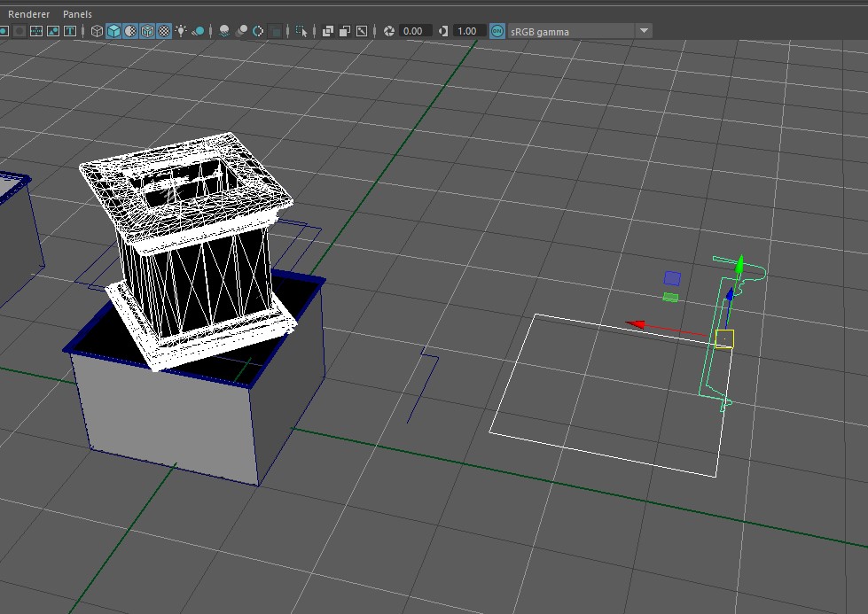868x614 pixels.
Task: Toggle multisample anti-aliasing icon
Action: (x=258, y=31)
